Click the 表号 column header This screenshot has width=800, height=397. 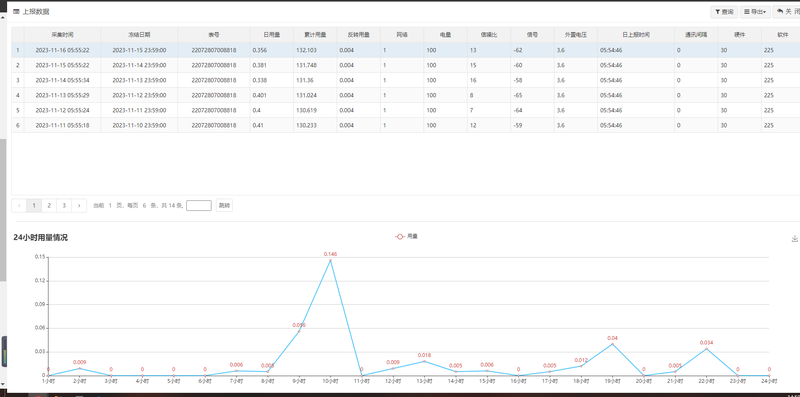coord(214,35)
